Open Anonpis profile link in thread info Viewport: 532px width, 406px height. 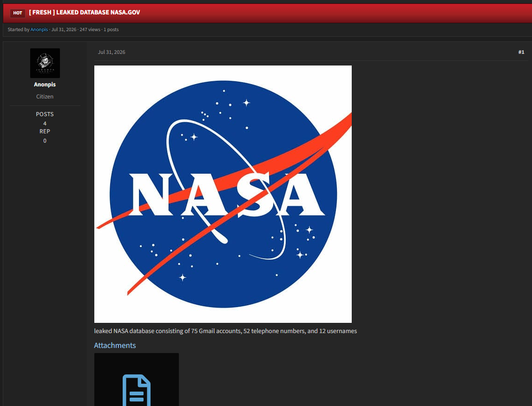(x=39, y=30)
